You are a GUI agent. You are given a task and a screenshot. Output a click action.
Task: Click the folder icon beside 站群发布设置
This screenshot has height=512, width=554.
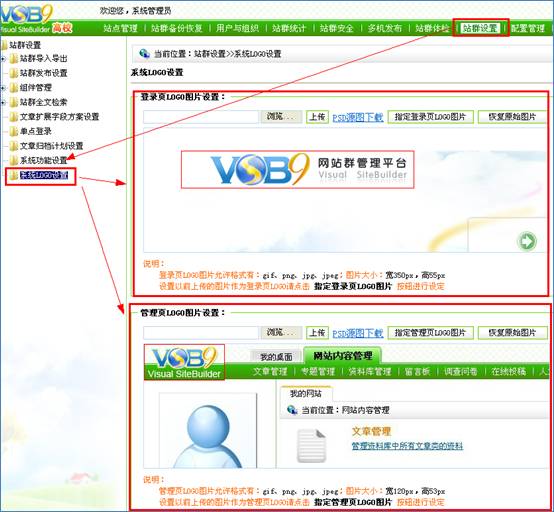pyautogui.click(x=13, y=73)
